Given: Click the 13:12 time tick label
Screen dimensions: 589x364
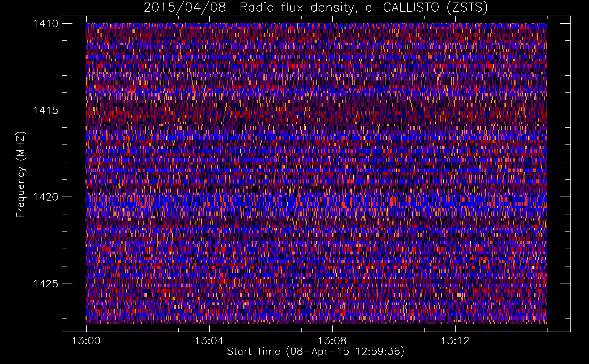Looking at the screenshot, I should click(455, 341).
